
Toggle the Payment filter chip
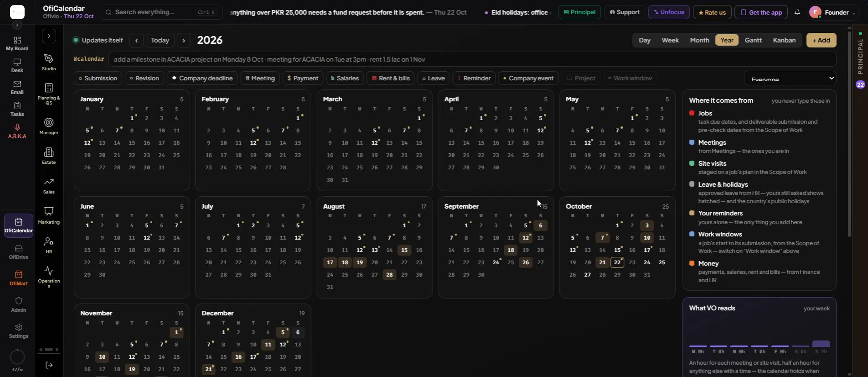click(303, 78)
